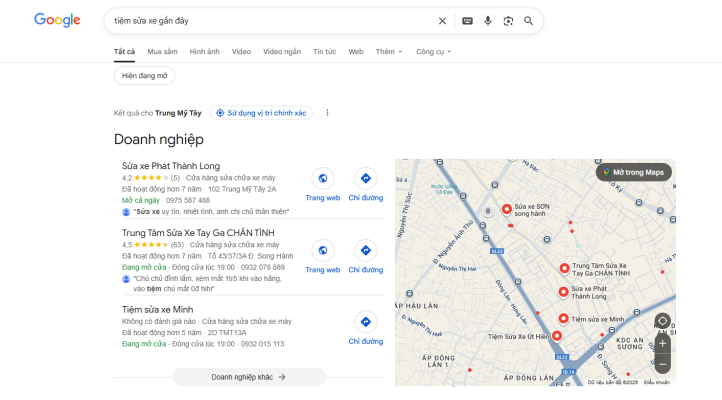Center map on my current location
This screenshot has height=400, width=722.
pyautogui.click(x=662, y=321)
